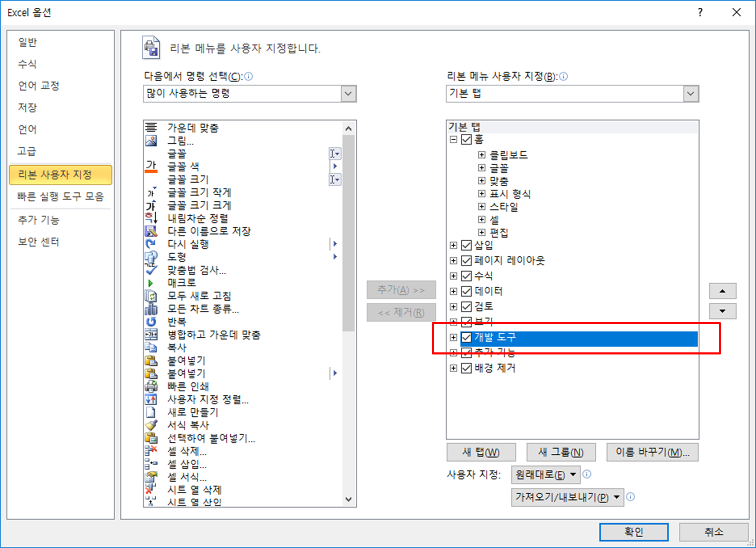This screenshot has width=756, height=548.
Task: Click the 서식 복사 brush icon
Action: click(151, 425)
